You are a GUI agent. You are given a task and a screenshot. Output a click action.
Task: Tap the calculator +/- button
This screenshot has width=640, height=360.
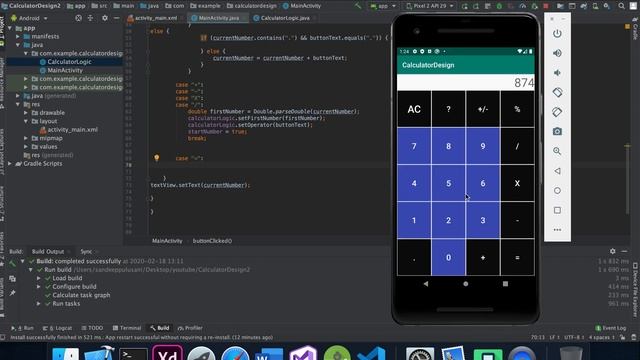point(482,109)
